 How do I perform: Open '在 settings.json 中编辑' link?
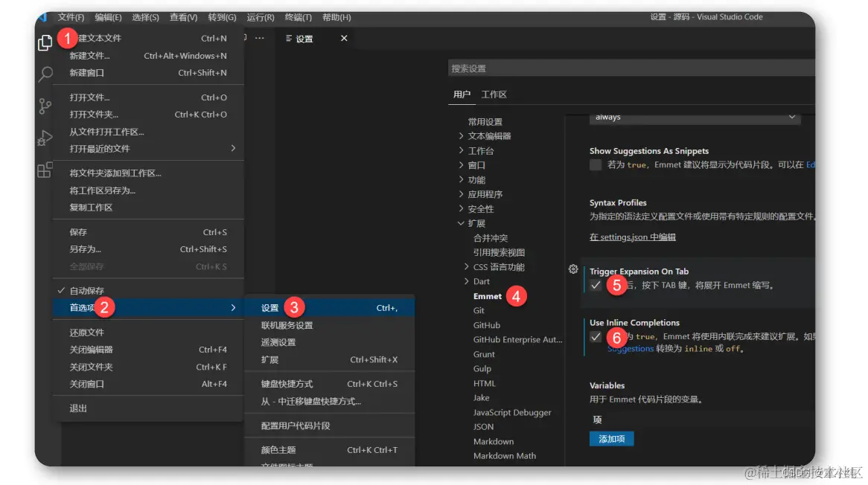[632, 237]
